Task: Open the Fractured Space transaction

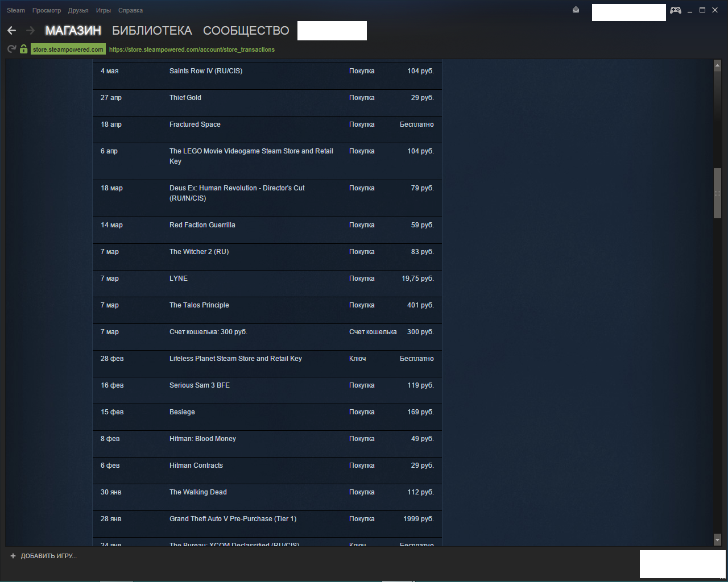Action: pos(267,130)
